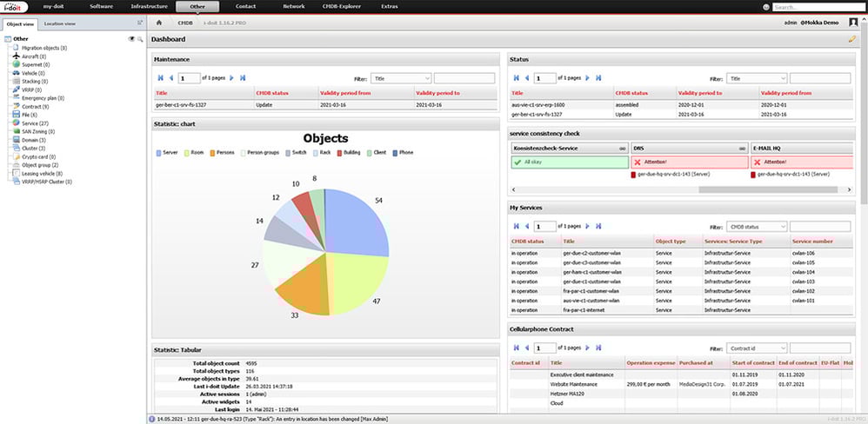868x424 pixels.
Task: Click the Server blue legend swatch
Action: [x=158, y=153]
